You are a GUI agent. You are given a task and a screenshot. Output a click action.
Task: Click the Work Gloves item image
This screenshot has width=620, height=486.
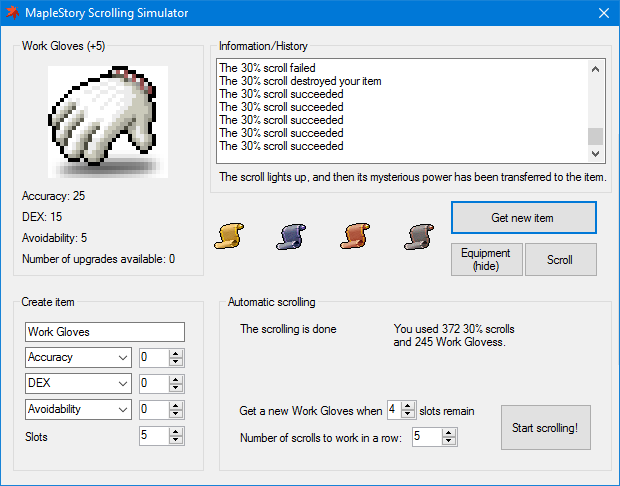tap(108, 121)
